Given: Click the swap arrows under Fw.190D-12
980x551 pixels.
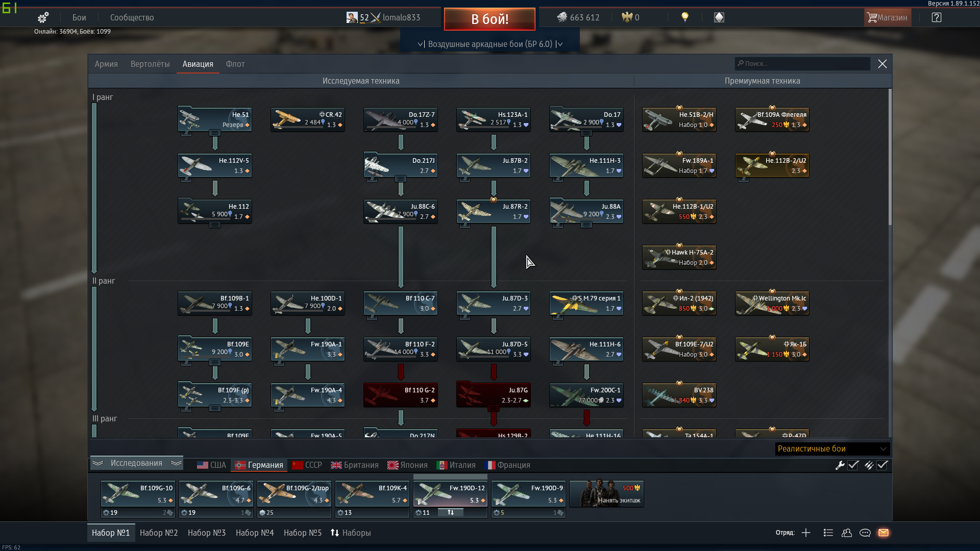Looking at the screenshot, I should tap(451, 512).
